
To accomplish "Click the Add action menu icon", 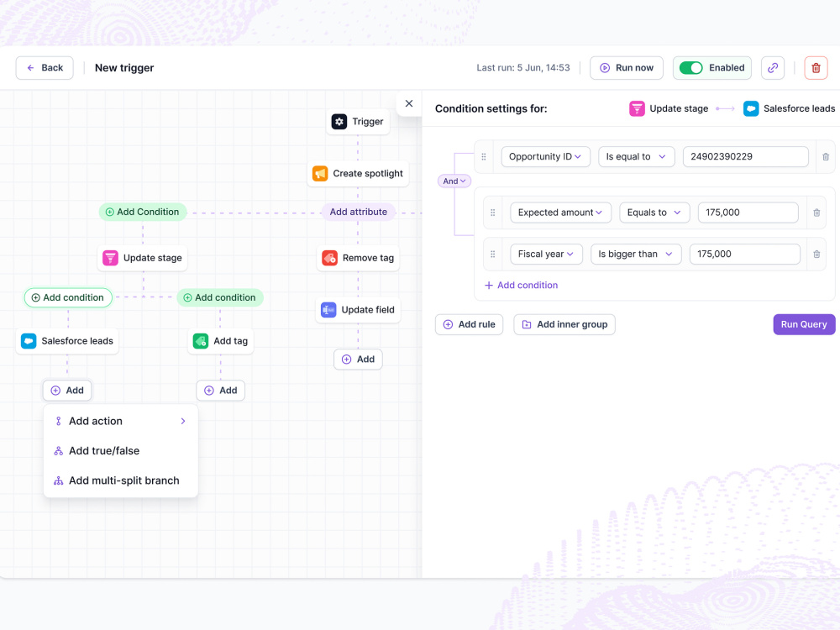I will click(x=59, y=422).
